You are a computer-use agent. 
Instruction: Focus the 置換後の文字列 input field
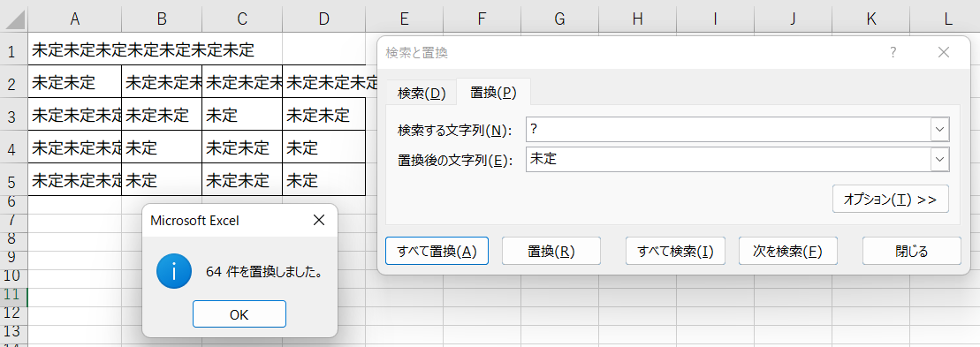(x=729, y=159)
